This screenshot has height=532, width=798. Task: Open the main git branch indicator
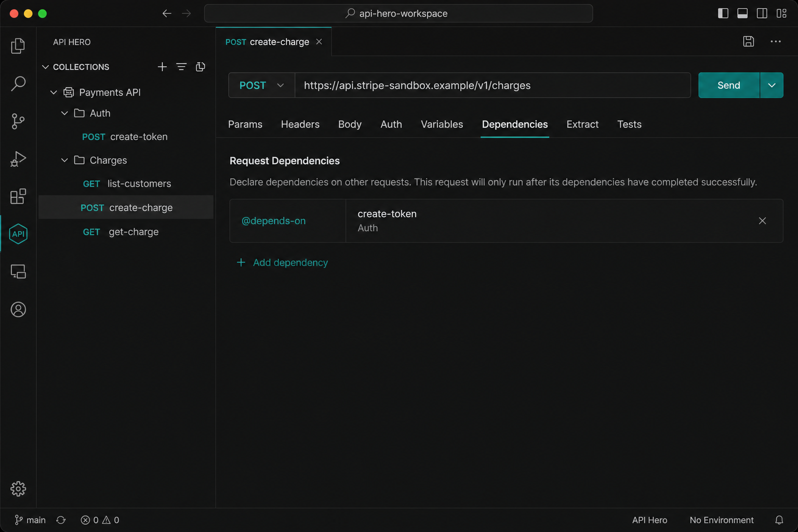tap(30, 520)
